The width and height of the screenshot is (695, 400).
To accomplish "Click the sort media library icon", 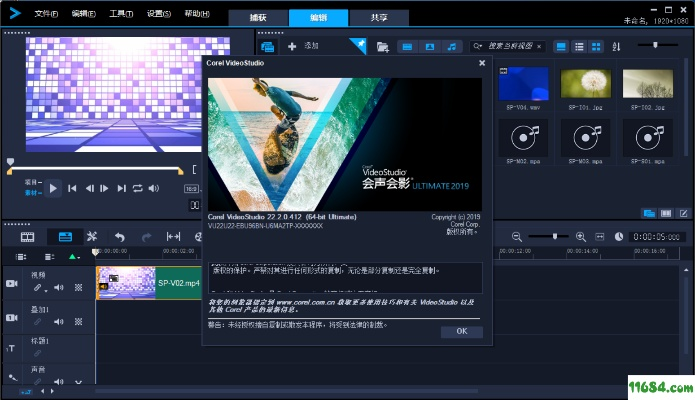I will coord(616,46).
